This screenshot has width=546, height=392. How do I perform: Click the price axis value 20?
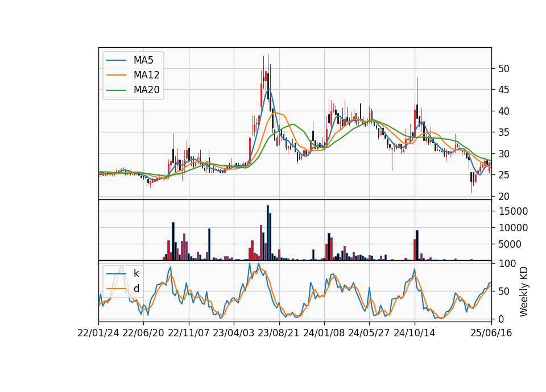[x=504, y=197]
